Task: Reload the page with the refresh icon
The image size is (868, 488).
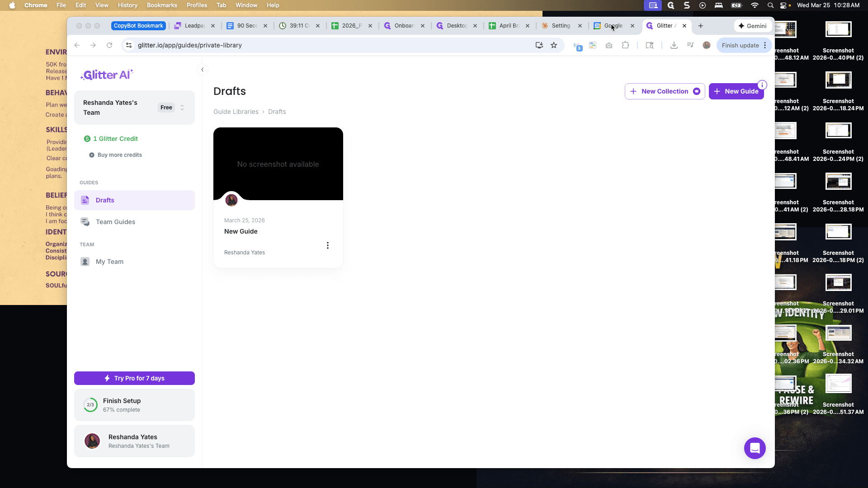Action: point(109,45)
